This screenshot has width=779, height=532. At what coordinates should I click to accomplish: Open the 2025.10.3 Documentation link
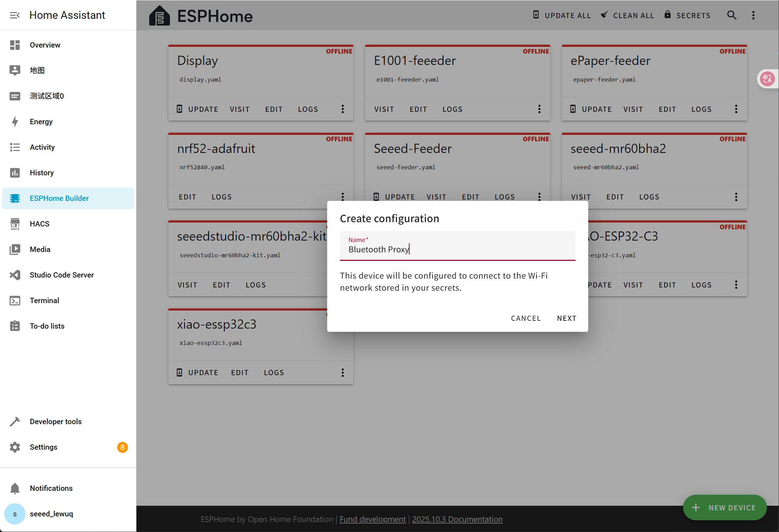[x=457, y=519]
